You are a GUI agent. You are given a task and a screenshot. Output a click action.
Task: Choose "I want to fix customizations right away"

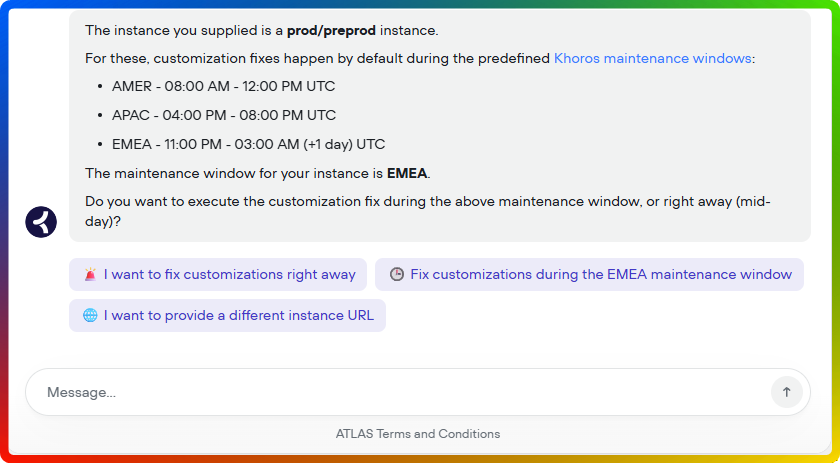coord(229,274)
